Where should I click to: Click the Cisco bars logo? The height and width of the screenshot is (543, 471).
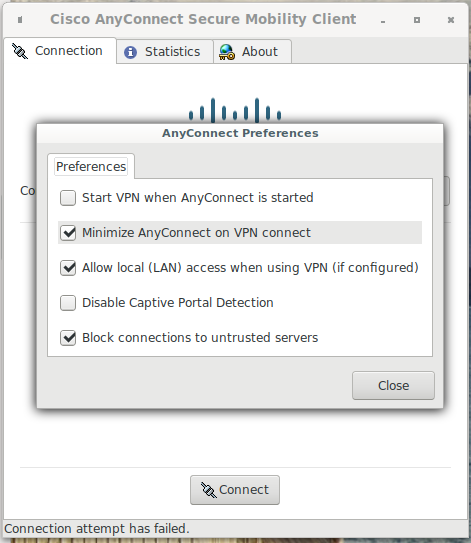point(235,110)
